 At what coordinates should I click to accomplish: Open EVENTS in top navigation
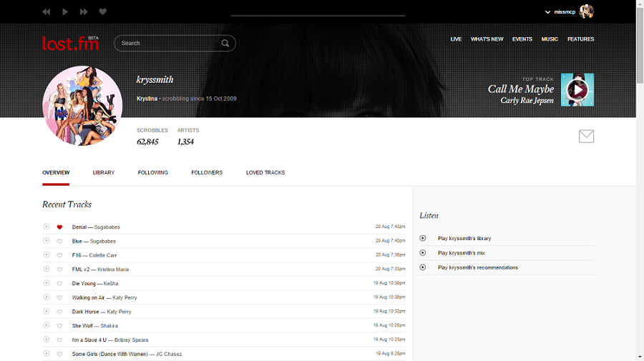tap(522, 39)
